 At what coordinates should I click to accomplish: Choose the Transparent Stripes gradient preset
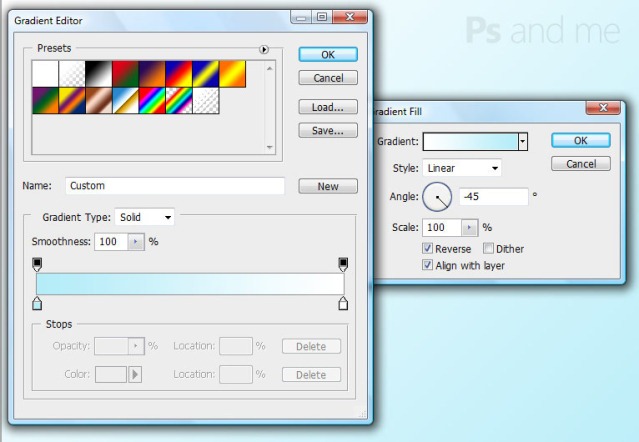click(x=205, y=100)
